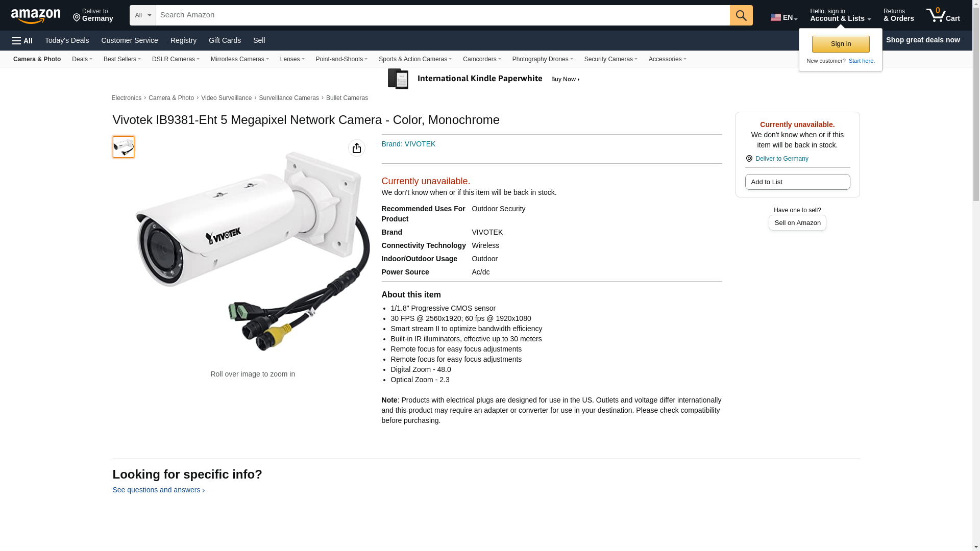Select the camera product thumbnail
This screenshot has width=980, height=551.
[x=124, y=147]
